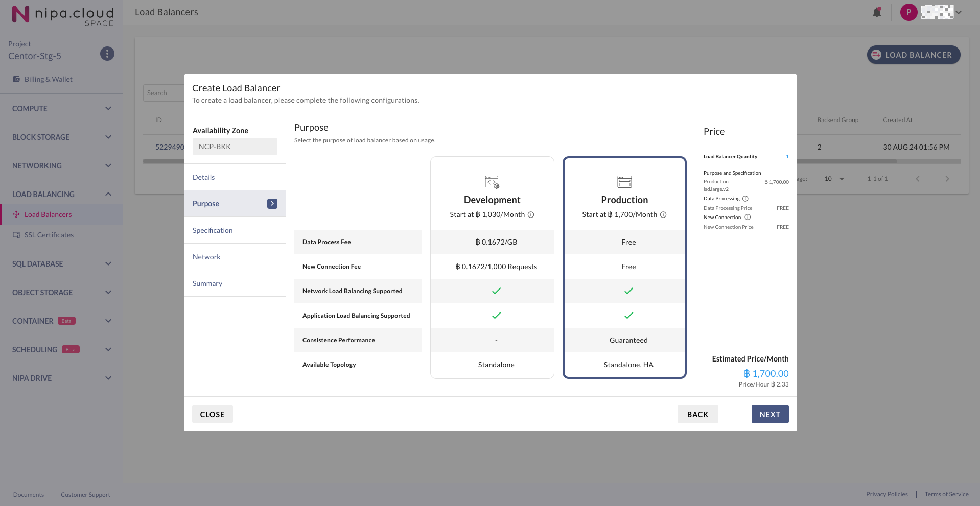Click the info icon beside Production price

click(x=663, y=215)
